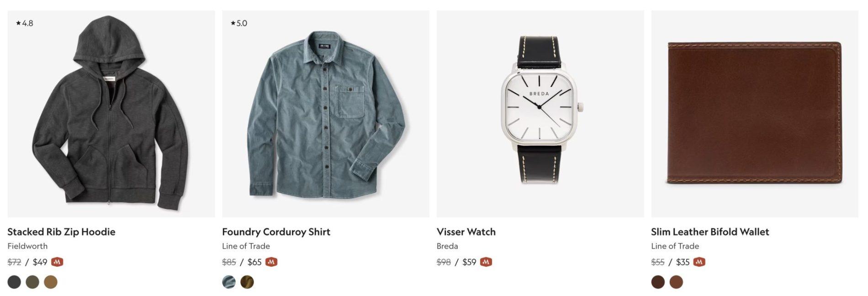Click the red member badge beside the hoodie's $49 price
The height and width of the screenshot is (296, 868).
[x=57, y=262]
